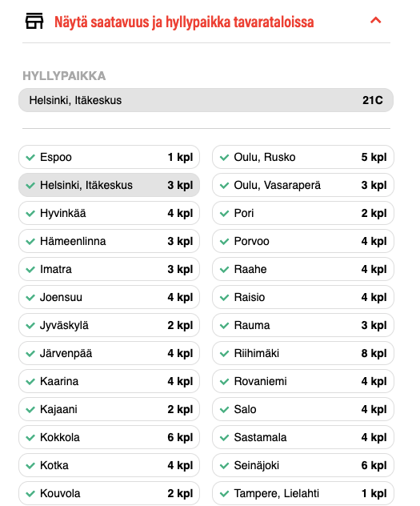
Task: Click the green checkmark beside Seinäjoki
Action: (224, 466)
